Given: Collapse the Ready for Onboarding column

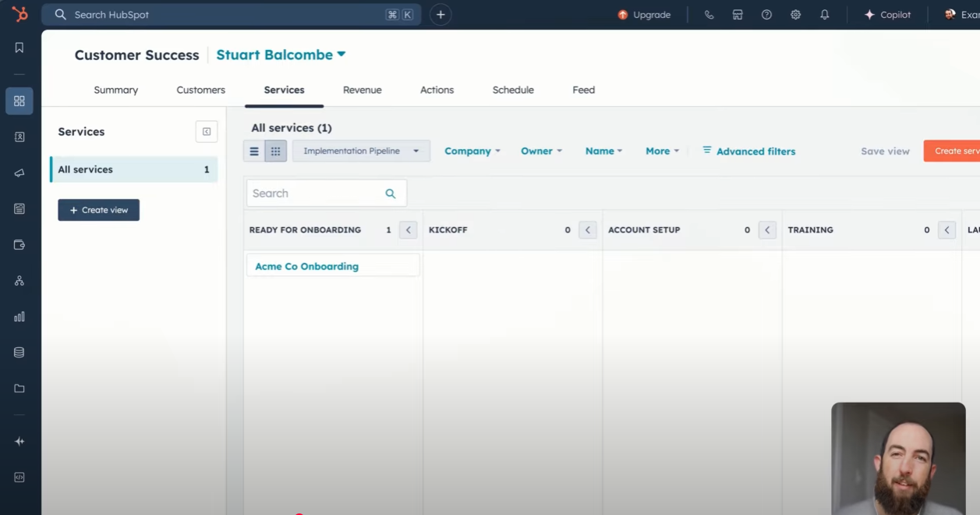Looking at the screenshot, I should (x=408, y=230).
